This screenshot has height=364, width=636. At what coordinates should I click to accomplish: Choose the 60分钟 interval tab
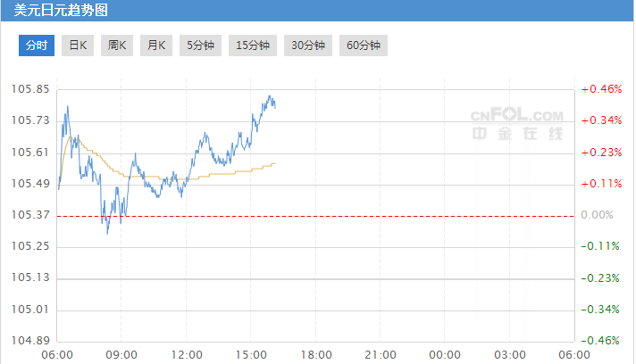(x=364, y=45)
